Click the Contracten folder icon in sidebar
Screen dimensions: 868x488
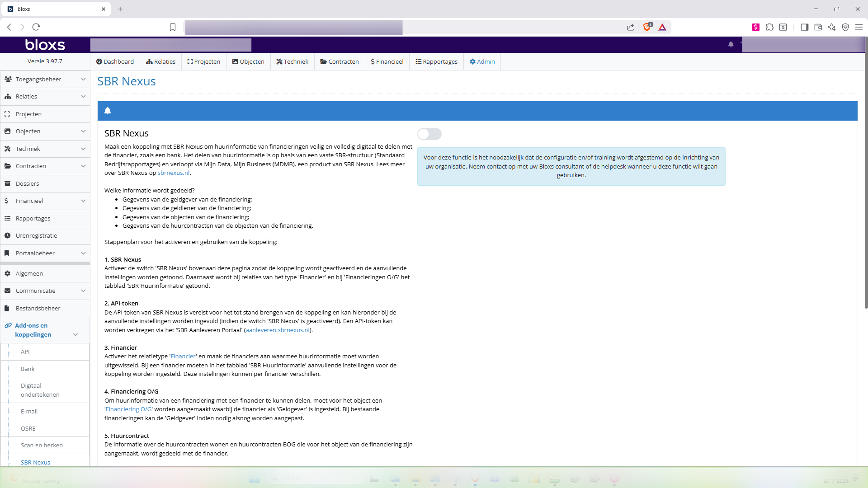[x=8, y=166]
